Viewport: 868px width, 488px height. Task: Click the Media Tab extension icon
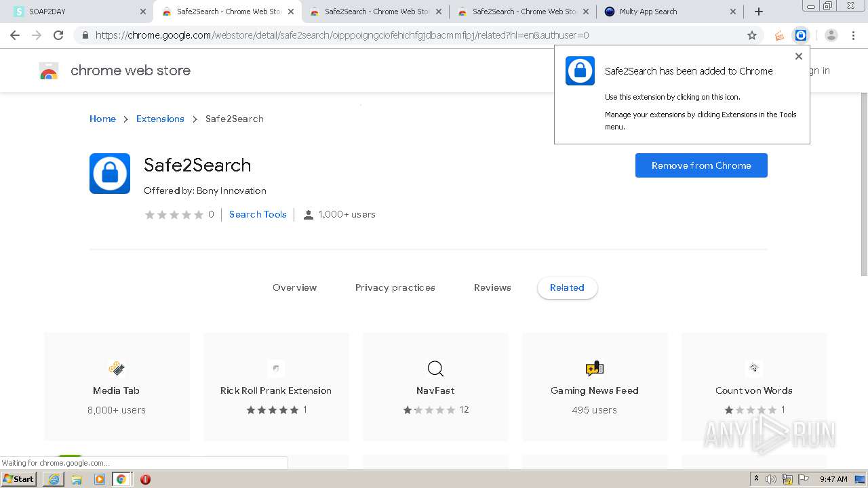tap(117, 369)
